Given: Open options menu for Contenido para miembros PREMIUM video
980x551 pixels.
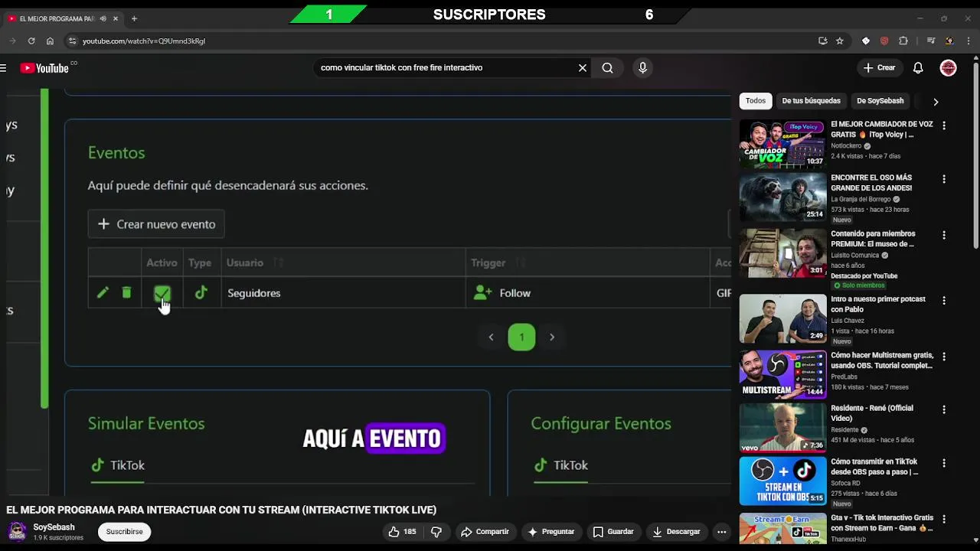Looking at the screenshot, I should [944, 235].
